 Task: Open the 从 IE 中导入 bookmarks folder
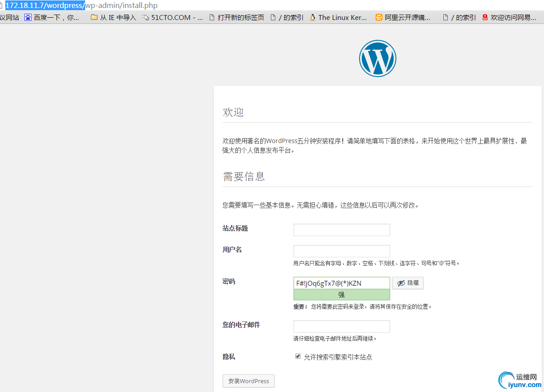113,18
